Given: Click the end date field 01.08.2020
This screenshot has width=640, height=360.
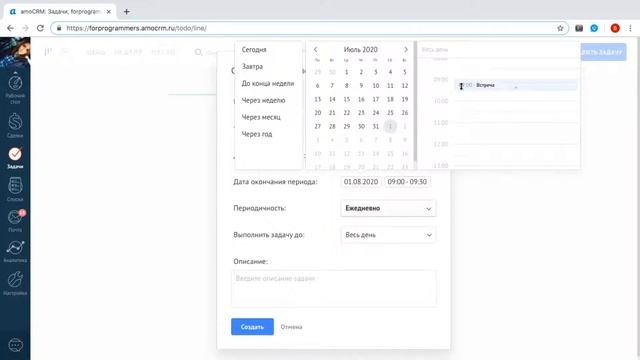Looking at the screenshot, I should tap(361, 182).
